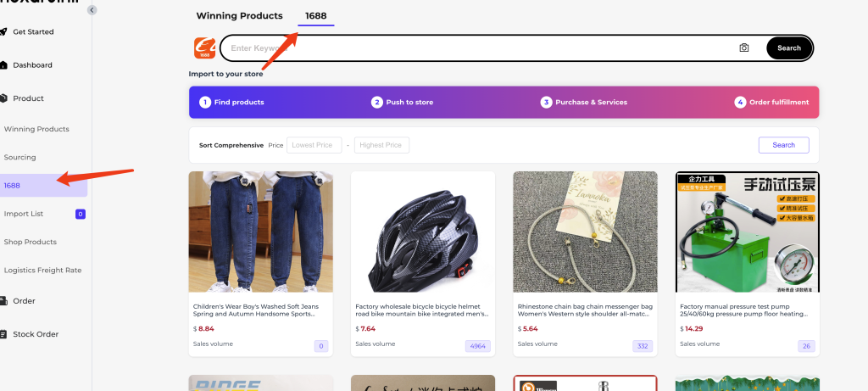This screenshot has height=391, width=868.
Task: Click the Product box icon
Action: tap(4, 98)
